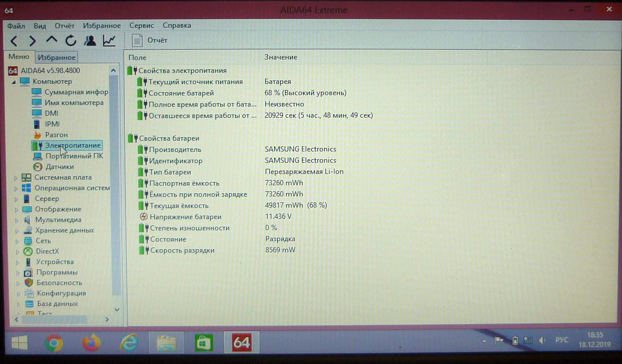Screen dimensions: 622x364
Task: Click the Back navigation arrow
Action: (x=14, y=41)
